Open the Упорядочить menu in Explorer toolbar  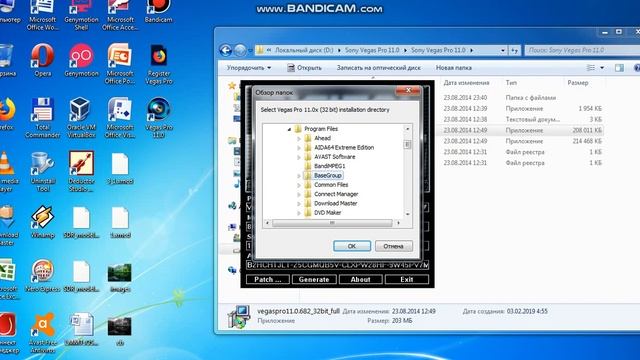tap(249, 68)
